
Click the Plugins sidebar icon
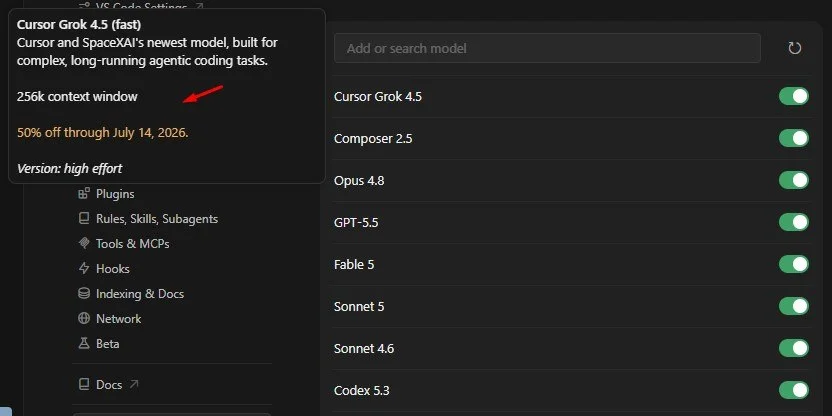(x=84, y=194)
